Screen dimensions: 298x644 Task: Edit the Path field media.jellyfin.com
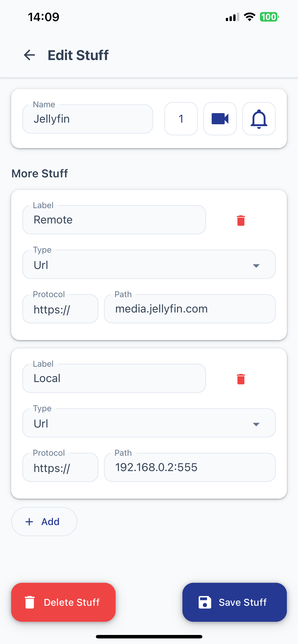click(190, 309)
